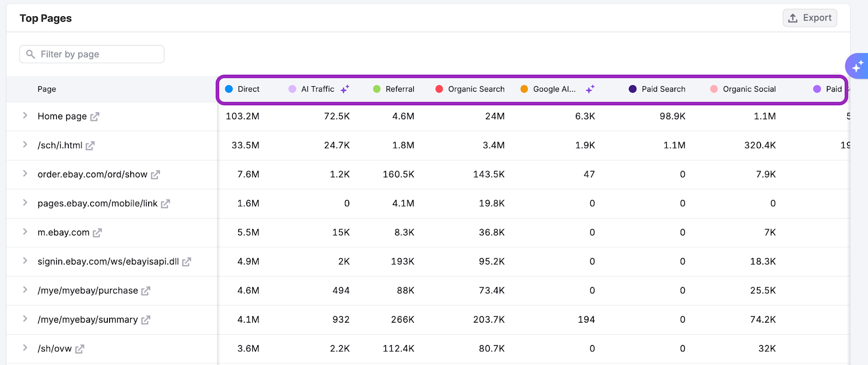Click the AI Traffic sparkle icon
The image size is (868, 365).
pos(344,89)
